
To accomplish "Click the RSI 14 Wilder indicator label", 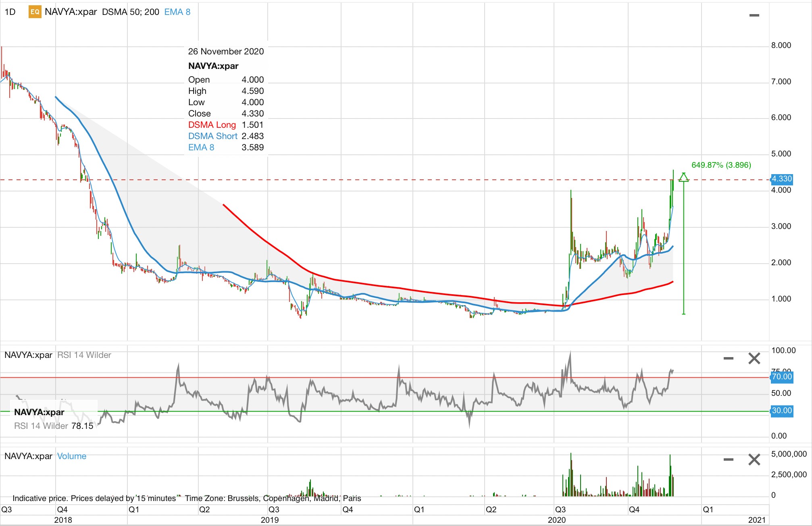I will [84, 355].
